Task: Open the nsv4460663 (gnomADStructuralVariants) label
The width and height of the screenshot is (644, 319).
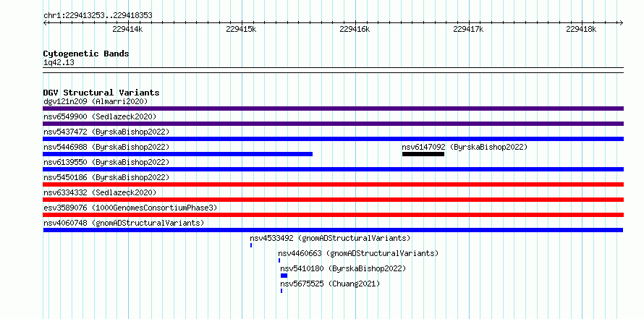Action: click(x=358, y=253)
